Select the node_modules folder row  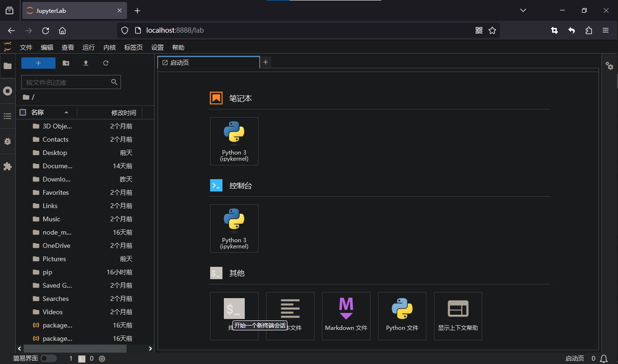pyautogui.click(x=85, y=232)
